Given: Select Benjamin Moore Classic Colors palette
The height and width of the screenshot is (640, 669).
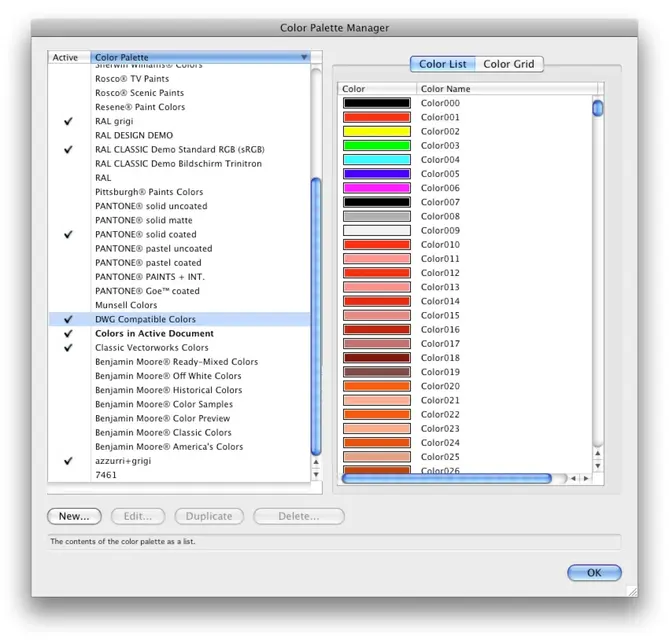Looking at the screenshot, I should [163, 433].
